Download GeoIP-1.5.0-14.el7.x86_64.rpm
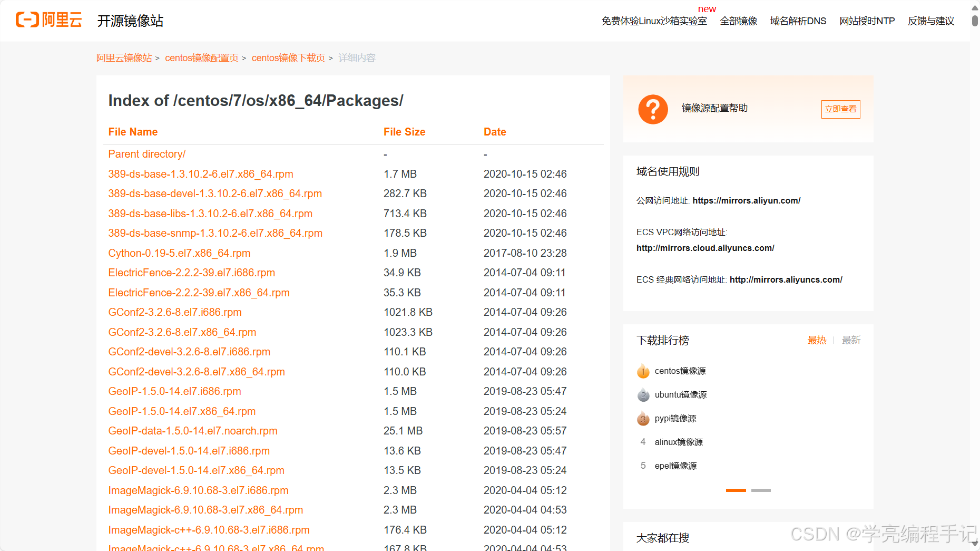Viewport: 980px width, 551px height. coord(182,411)
